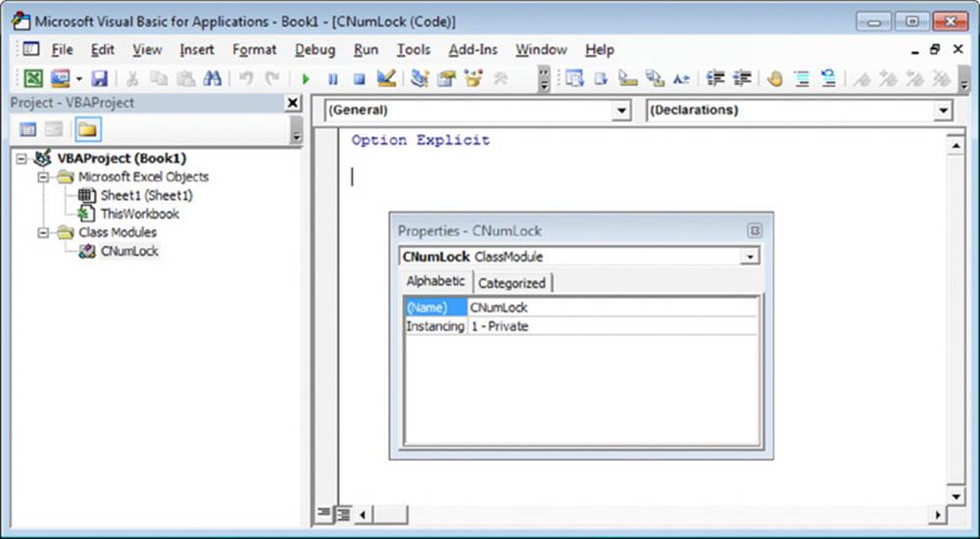Open the Tools menu
This screenshot has height=539, width=980.
pos(414,49)
